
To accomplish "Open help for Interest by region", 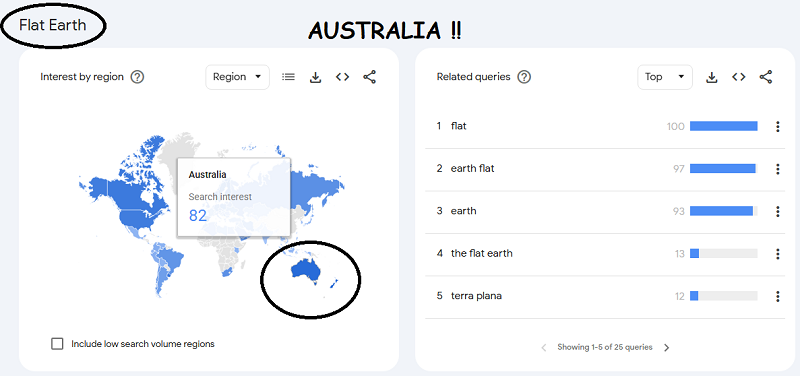I will coord(137,77).
